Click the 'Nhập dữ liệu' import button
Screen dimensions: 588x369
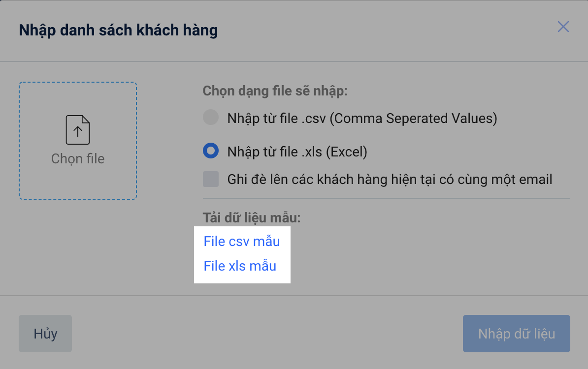pos(516,334)
